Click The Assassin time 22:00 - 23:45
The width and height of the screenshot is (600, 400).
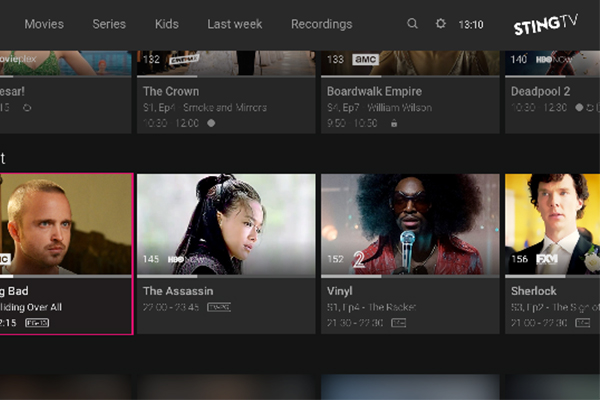click(171, 307)
